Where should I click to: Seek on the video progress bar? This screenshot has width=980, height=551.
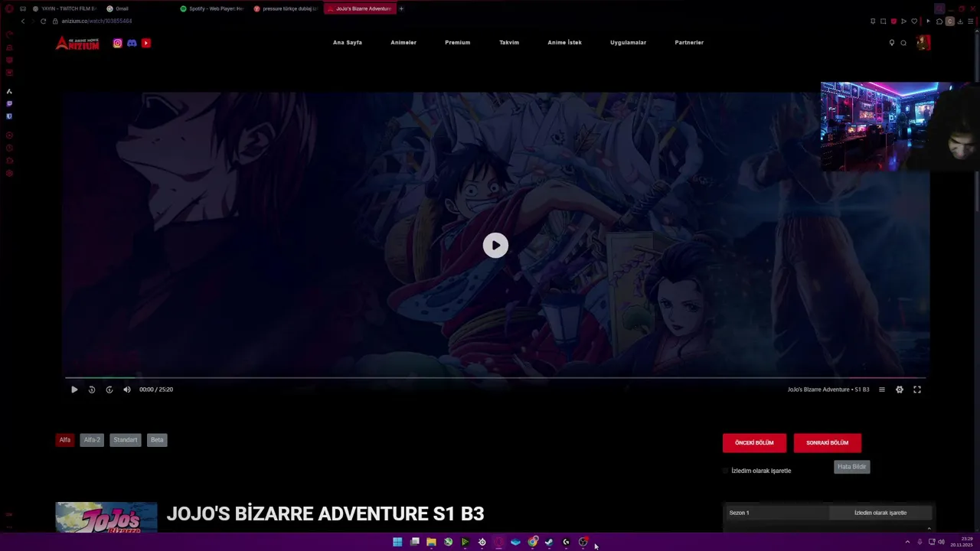point(495,378)
